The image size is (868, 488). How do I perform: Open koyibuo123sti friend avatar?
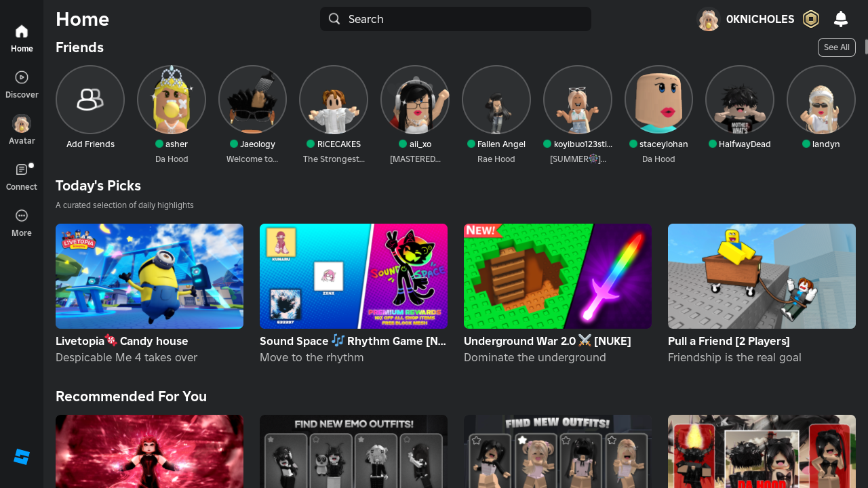click(x=578, y=100)
